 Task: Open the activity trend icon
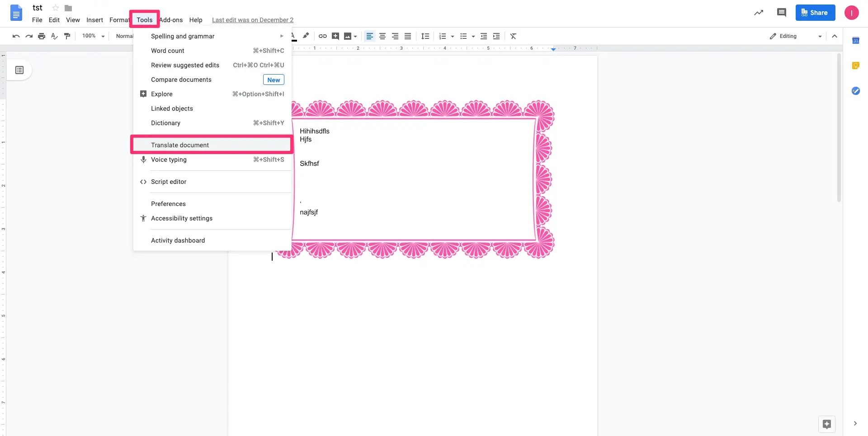(759, 13)
